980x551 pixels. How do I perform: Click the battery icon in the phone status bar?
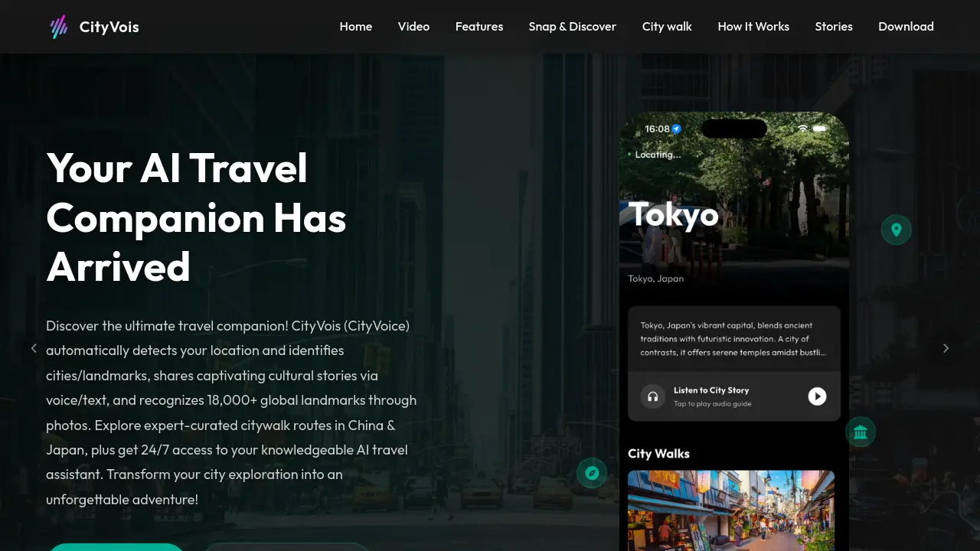(x=818, y=129)
